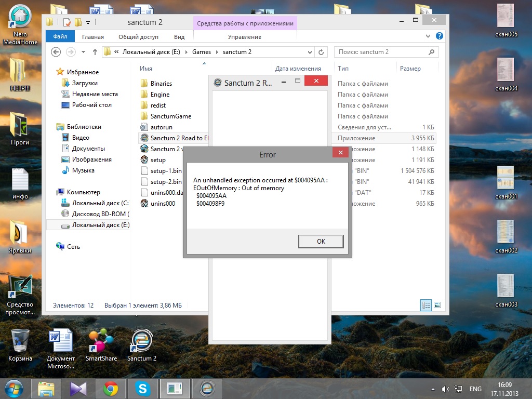The height and width of the screenshot is (399, 532).
Task: Sort files by the Имя column
Action: pos(146,68)
